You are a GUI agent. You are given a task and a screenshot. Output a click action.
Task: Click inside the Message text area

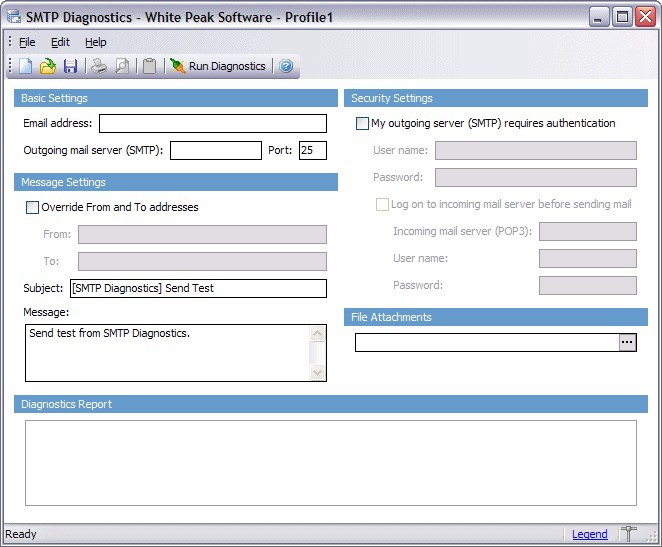tap(167, 353)
